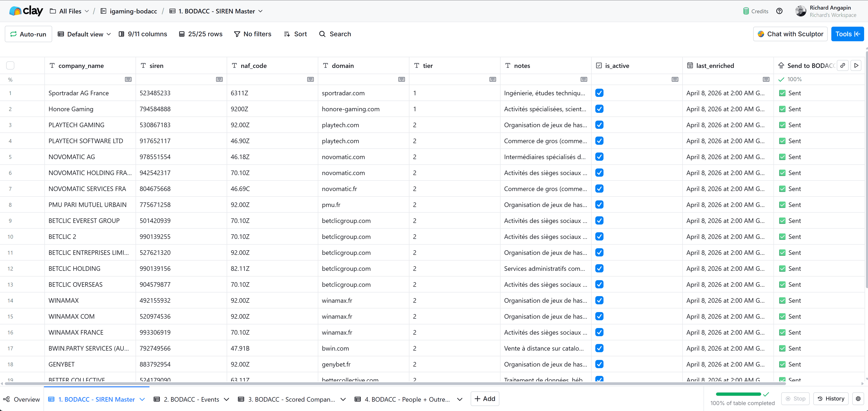This screenshot has width=868, height=411.
Task: Click the summary icon under siren column
Action: click(219, 80)
